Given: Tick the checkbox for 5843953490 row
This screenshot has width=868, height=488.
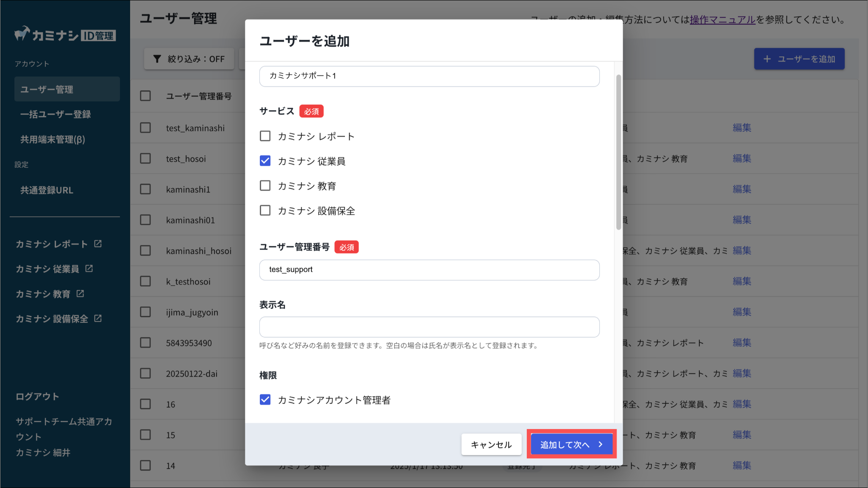Looking at the screenshot, I should tap(145, 343).
